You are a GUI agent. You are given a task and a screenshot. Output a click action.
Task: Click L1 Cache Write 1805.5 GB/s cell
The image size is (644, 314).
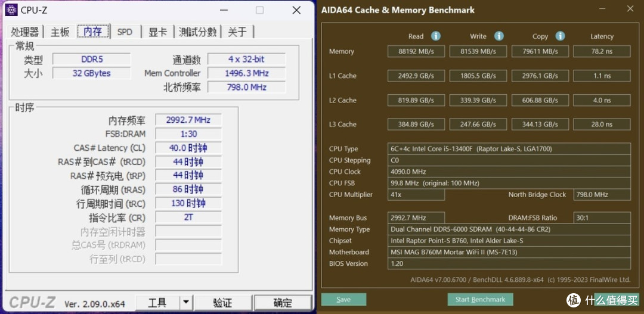pos(478,76)
